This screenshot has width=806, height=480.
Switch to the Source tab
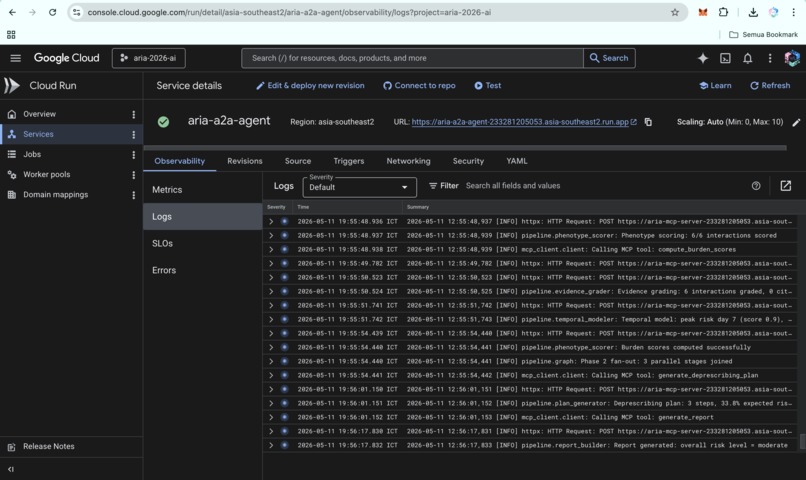tap(298, 161)
